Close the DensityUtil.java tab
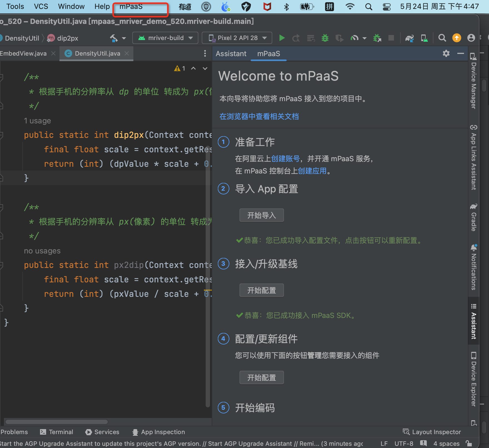Screen dimensions: 489x448 pos(127,53)
